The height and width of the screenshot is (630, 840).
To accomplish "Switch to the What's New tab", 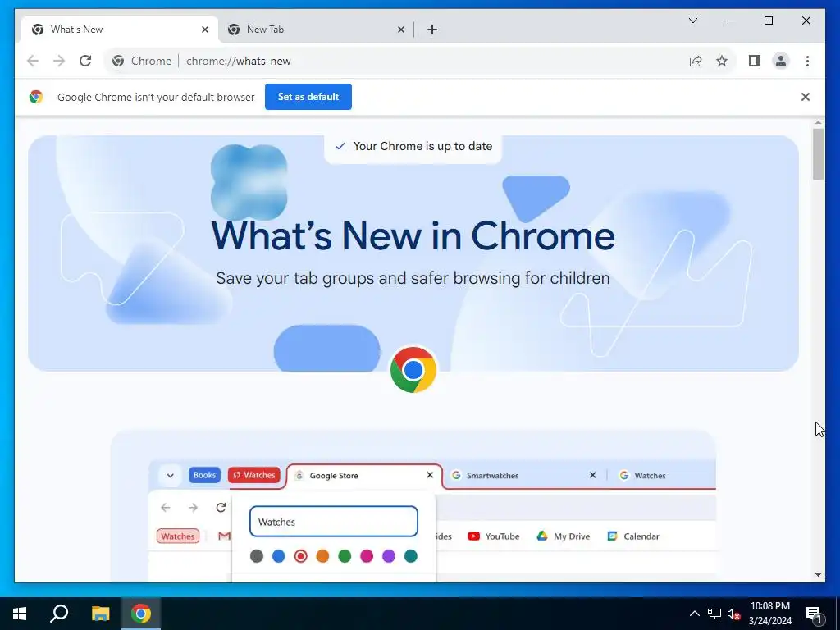I will 120,30.
